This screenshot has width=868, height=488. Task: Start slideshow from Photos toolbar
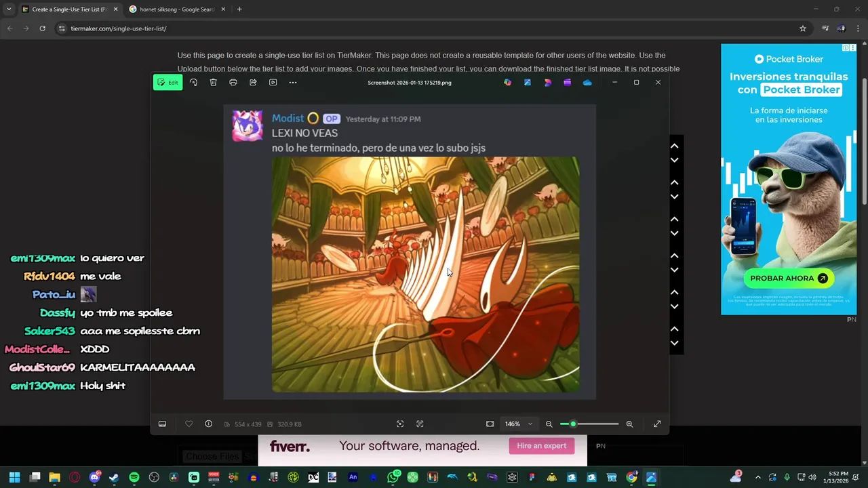tap(273, 83)
